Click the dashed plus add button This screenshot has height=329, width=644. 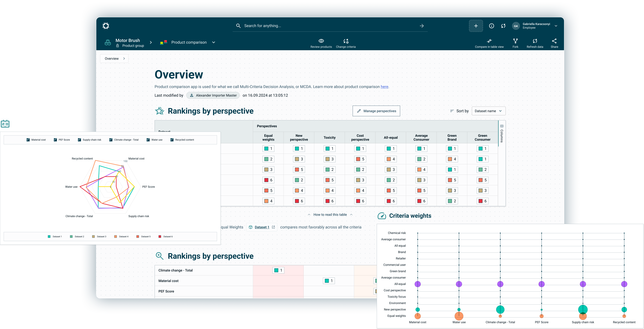[476, 26]
